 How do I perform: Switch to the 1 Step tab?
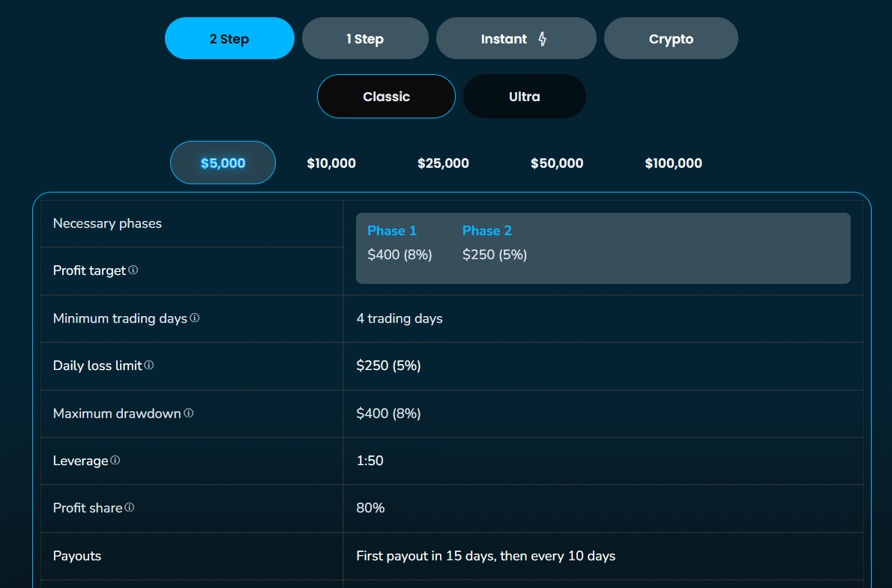(x=365, y=39)
